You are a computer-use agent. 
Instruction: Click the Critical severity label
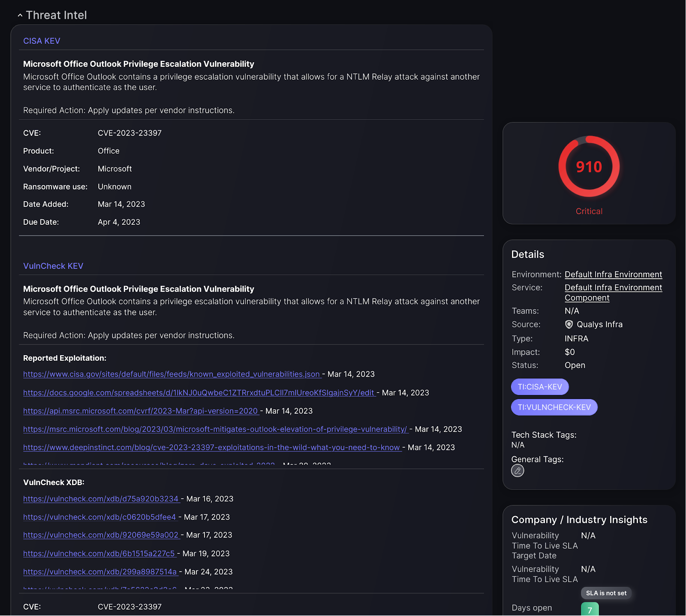click(x=589, y=211)
